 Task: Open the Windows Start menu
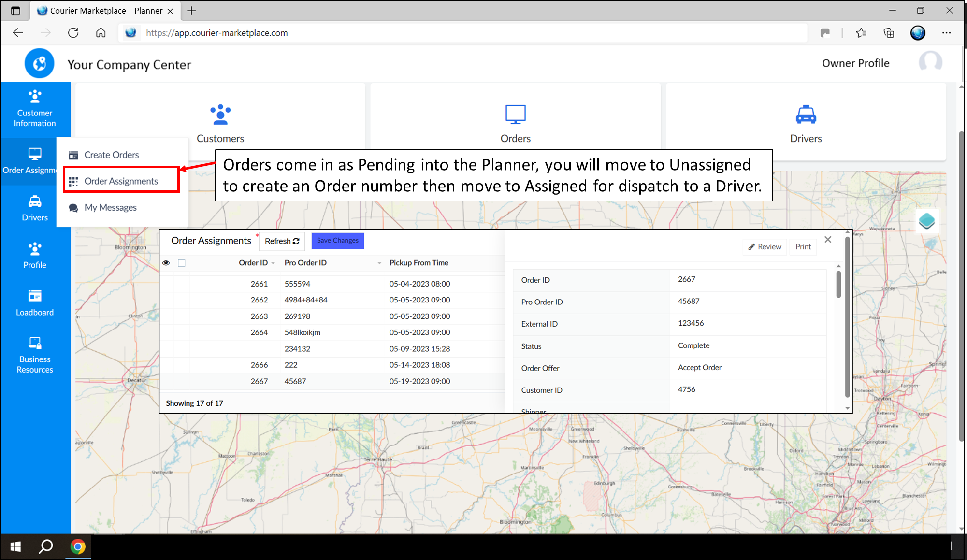tap(15, 546)
